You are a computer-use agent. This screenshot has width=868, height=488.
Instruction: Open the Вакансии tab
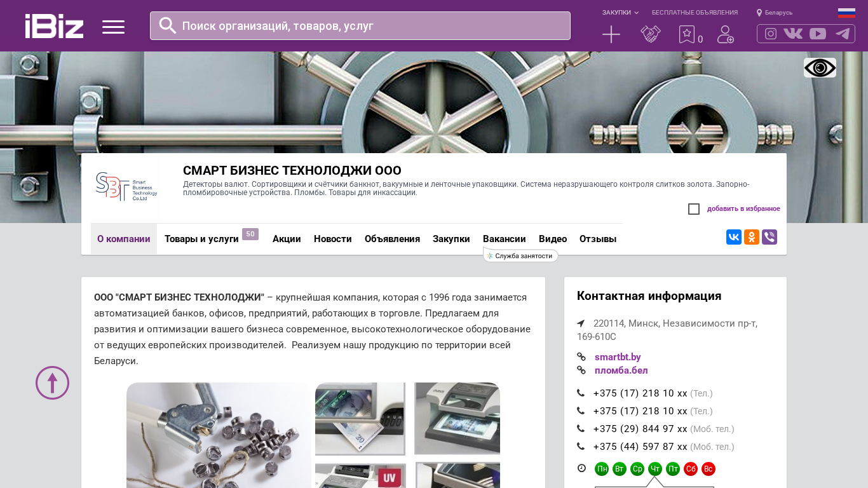[505, 239]
